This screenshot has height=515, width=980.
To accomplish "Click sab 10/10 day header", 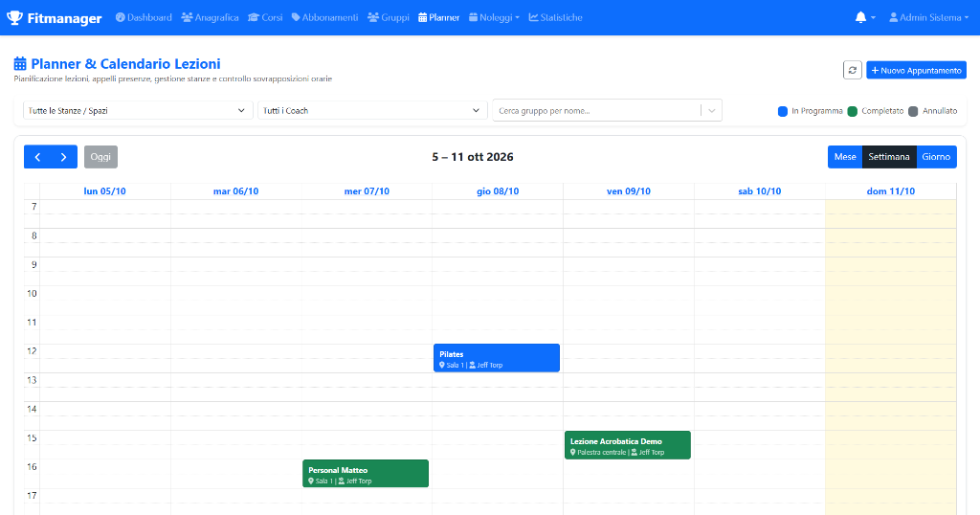I will tap(759, 191).
